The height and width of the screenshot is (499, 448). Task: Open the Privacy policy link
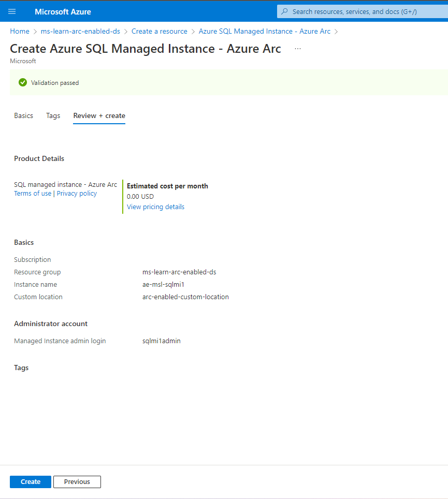pos(77,194)
